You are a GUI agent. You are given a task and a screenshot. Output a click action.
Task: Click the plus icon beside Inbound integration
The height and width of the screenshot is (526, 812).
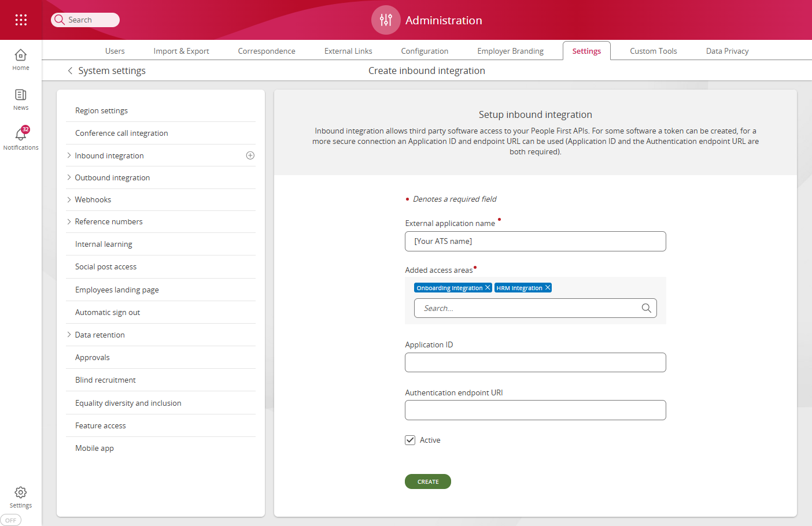click(x=250, y=155)
